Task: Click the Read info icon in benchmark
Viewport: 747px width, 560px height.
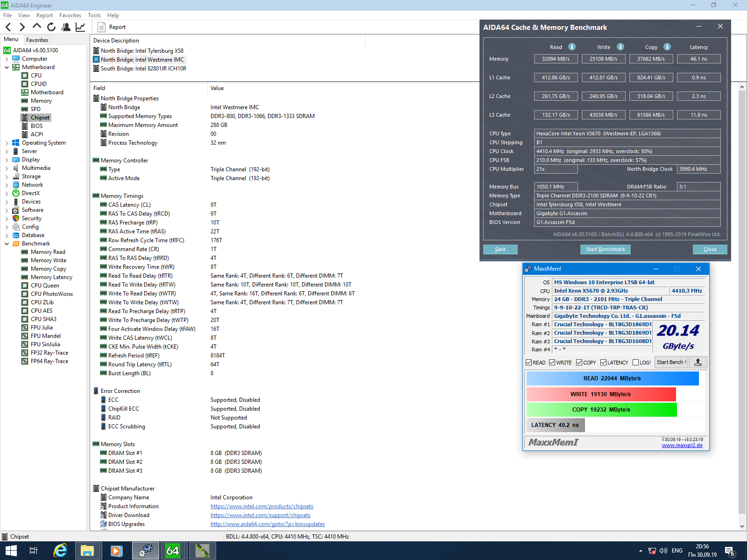Action: 572,47
